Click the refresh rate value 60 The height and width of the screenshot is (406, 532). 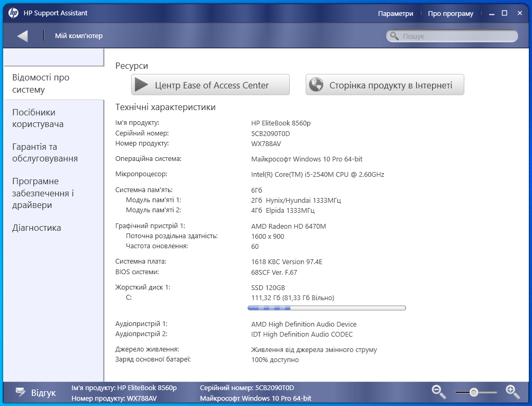coord(255,247)
